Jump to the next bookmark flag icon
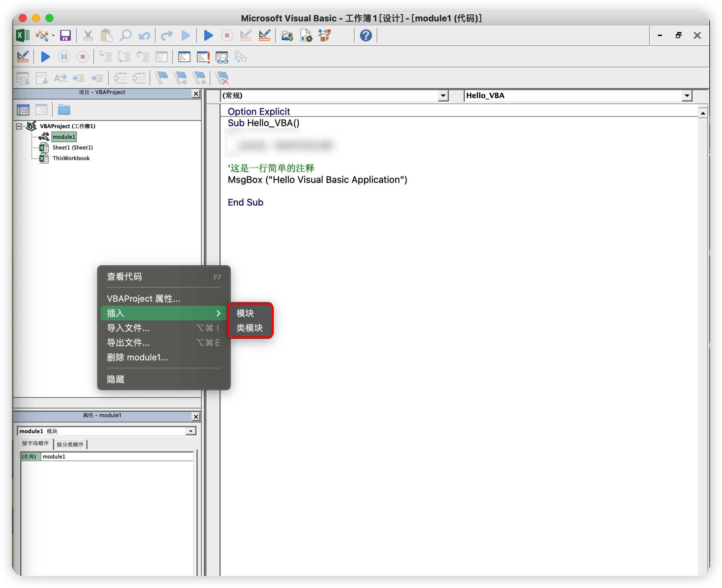Screen dimensions: 722x588 [180, 78]
